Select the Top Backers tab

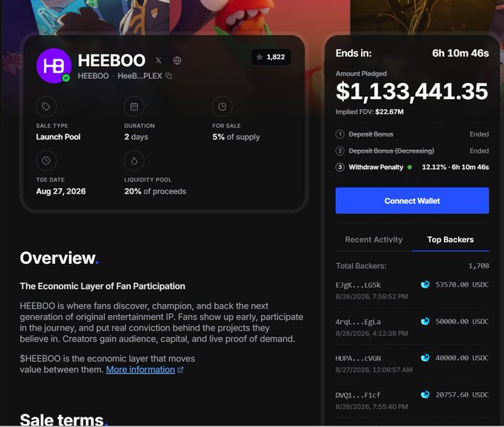tap(451, 239)
